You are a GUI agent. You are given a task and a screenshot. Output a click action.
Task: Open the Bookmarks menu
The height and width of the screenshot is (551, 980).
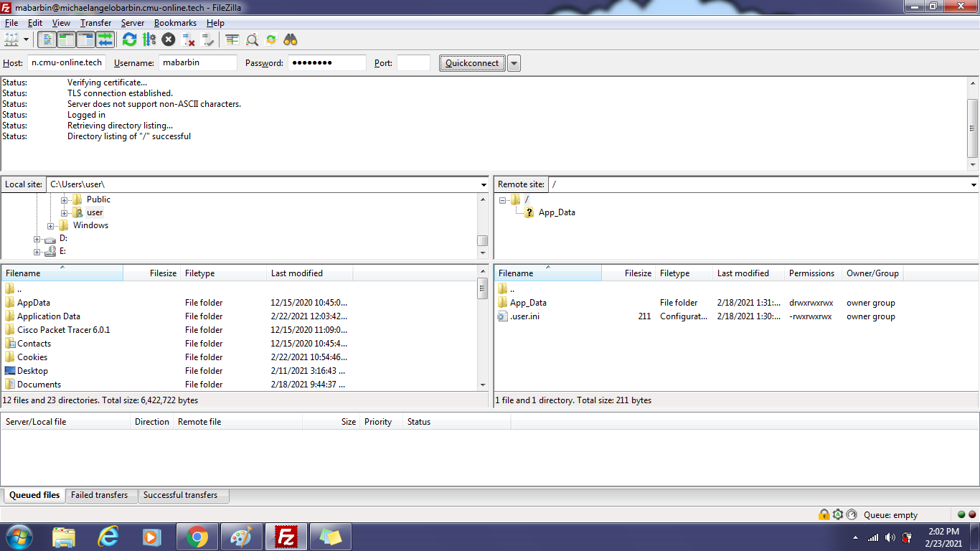(x=175, y=23)
